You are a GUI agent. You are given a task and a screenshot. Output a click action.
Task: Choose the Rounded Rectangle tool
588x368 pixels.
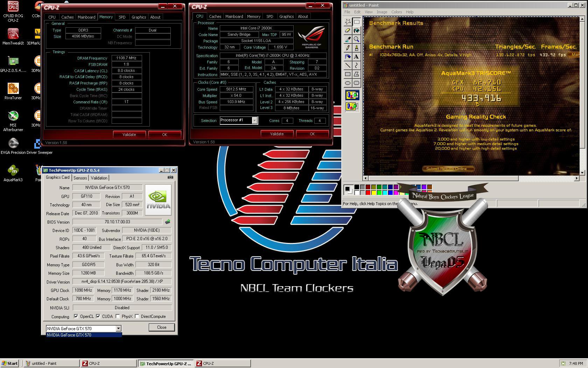356,83
